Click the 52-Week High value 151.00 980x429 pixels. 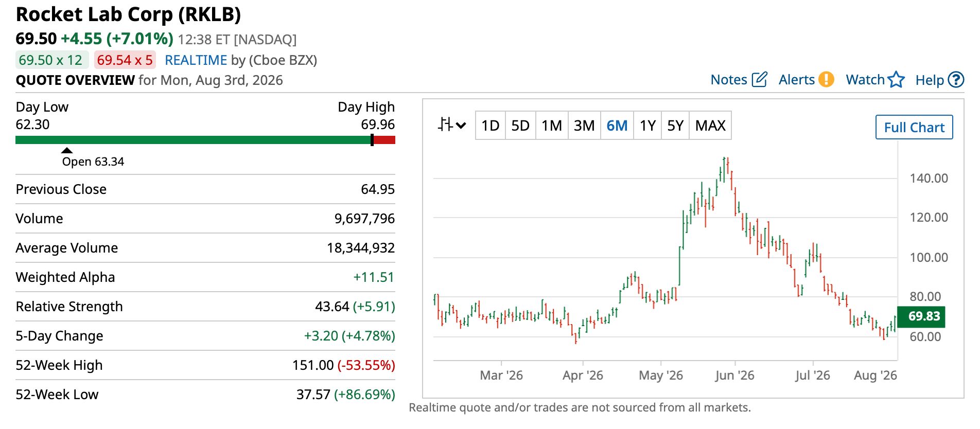[313, 365]
